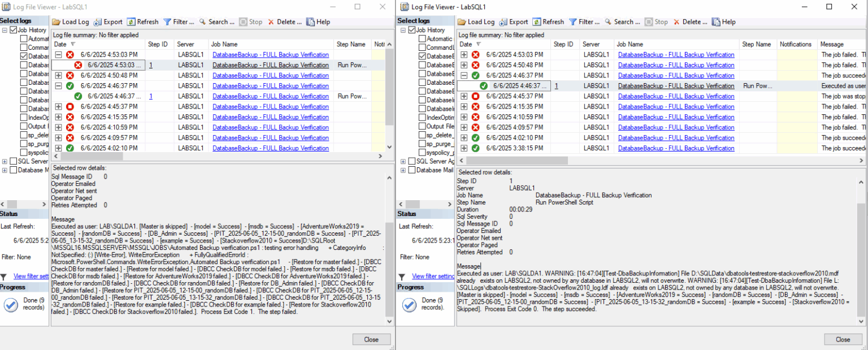
Task: Sort by Step Name column in right window
Action: 756,44
